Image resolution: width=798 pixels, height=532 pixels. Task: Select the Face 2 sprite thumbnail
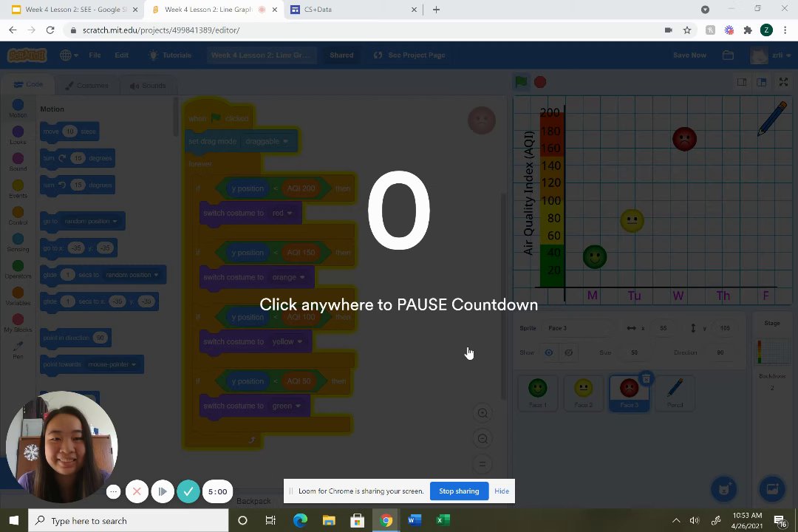coord(583,393)
